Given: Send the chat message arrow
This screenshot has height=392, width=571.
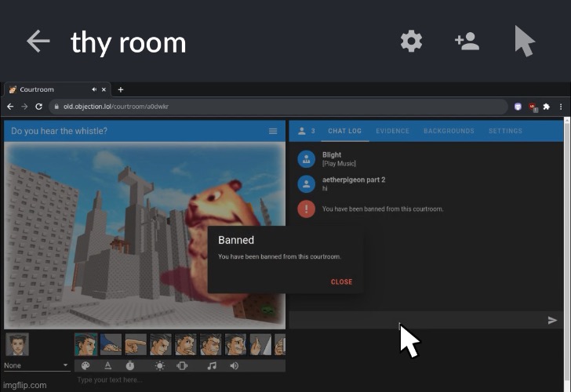Looking at the screenshot, I should point(552,320).
